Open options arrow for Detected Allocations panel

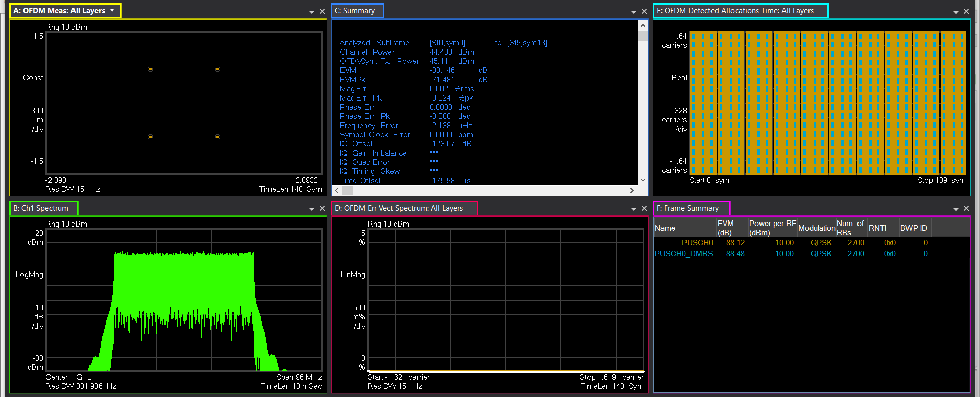pos(956,12)
